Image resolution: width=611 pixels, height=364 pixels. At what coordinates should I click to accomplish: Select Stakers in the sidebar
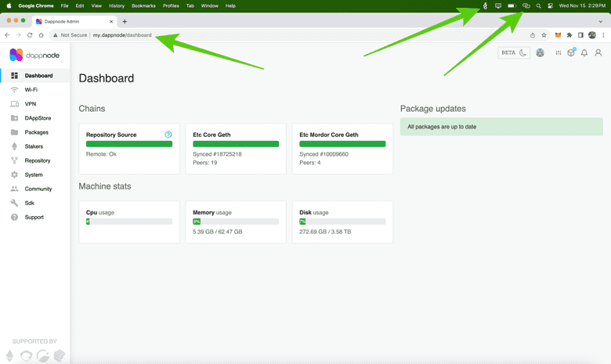[x=34, y=146]
